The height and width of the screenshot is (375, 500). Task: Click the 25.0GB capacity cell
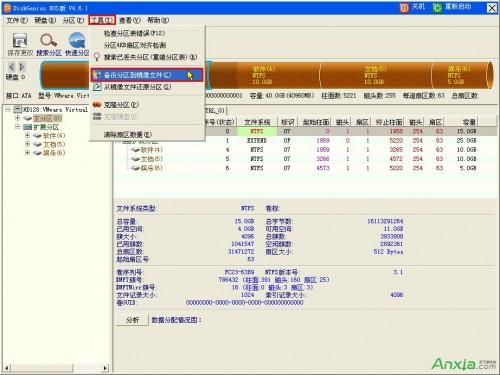[466, 141]
